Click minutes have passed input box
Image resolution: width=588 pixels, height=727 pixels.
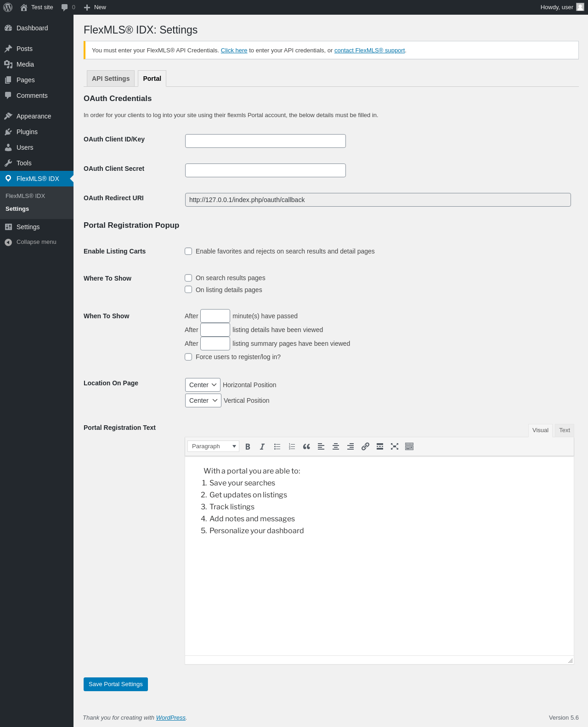215,316
